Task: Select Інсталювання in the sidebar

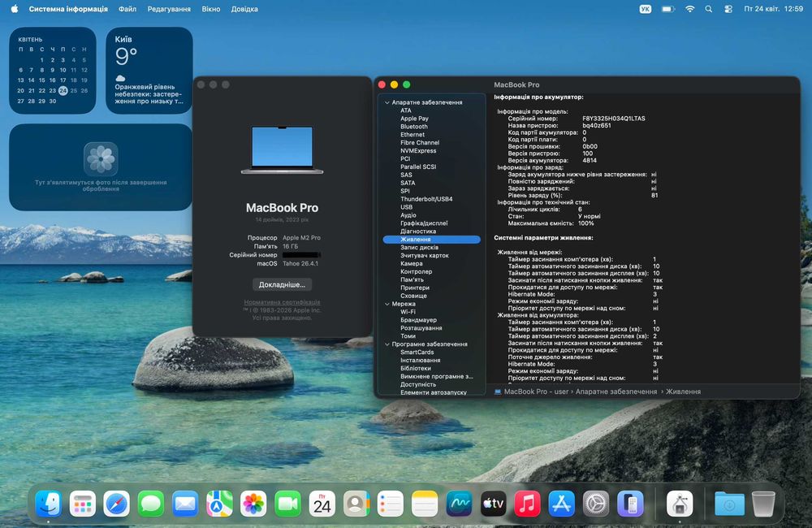Action: 420,360
